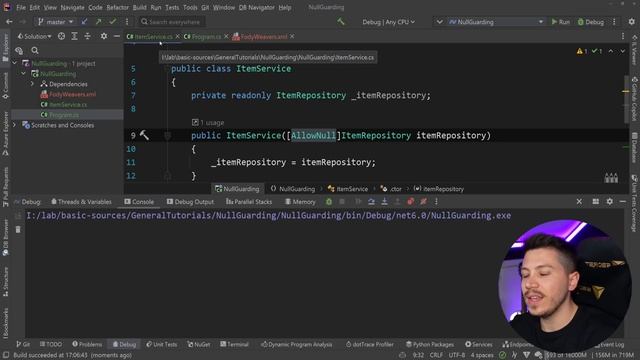Viewport: 640px width, 360px height.
Task: Click the Update Project blue arrow icon
Action: tap(84, 22)
